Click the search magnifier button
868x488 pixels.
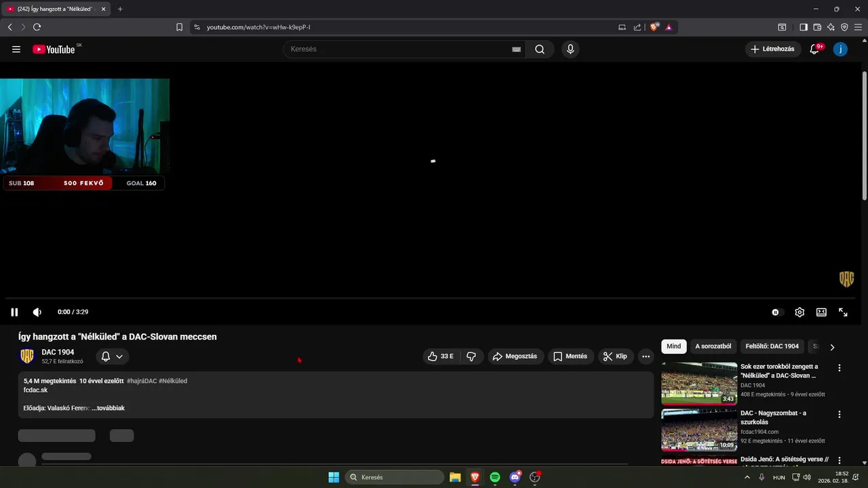point(540,49)
